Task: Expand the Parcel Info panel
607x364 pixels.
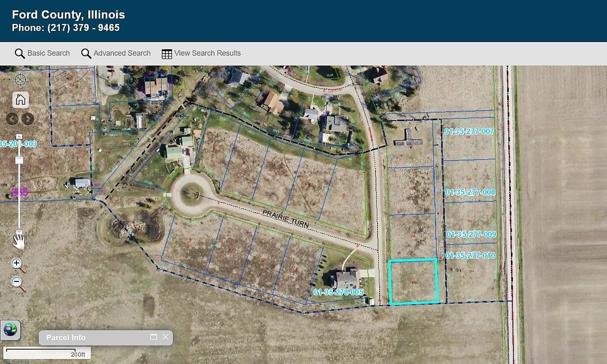Action: click(154, 337)
